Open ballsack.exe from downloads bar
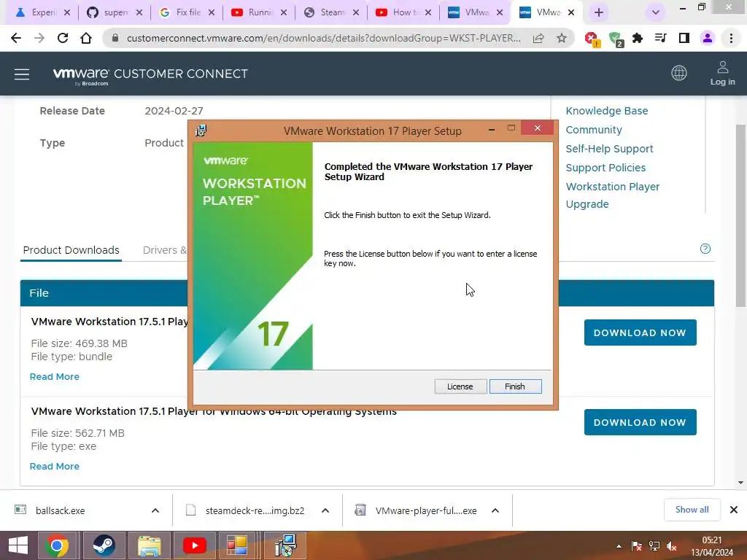The height and width of the screenshot is (560, 747). pos(60,510)
